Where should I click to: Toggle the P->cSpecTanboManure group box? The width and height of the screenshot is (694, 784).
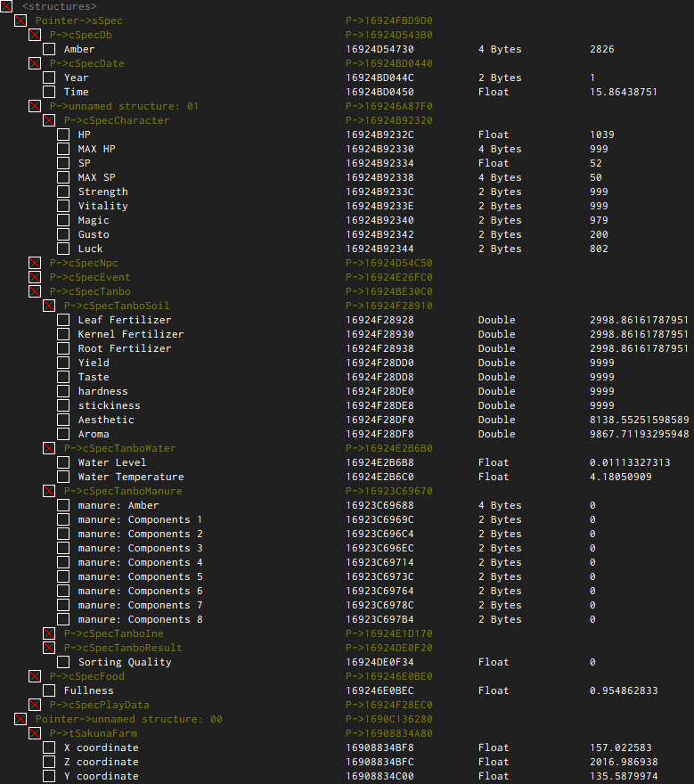point(49,491)
